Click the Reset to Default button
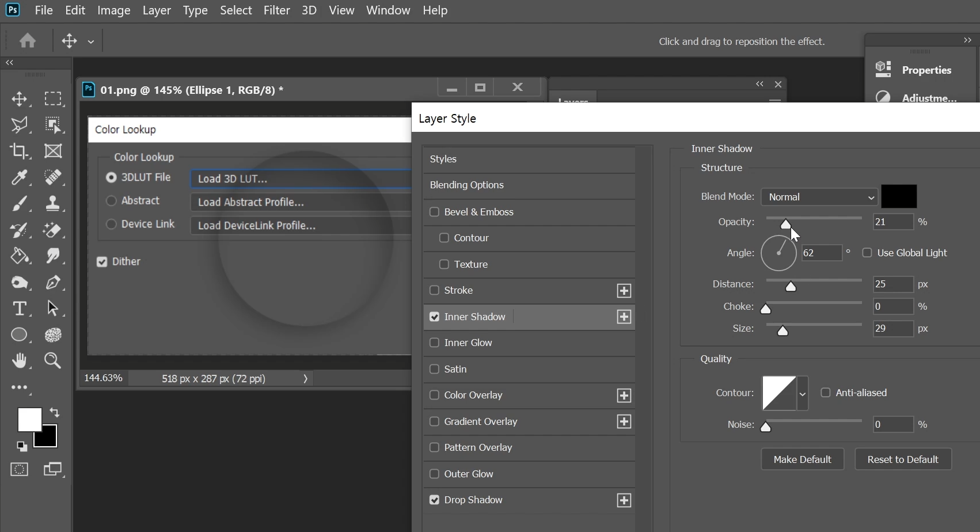 pyautogui.click(x=903, y=459)
